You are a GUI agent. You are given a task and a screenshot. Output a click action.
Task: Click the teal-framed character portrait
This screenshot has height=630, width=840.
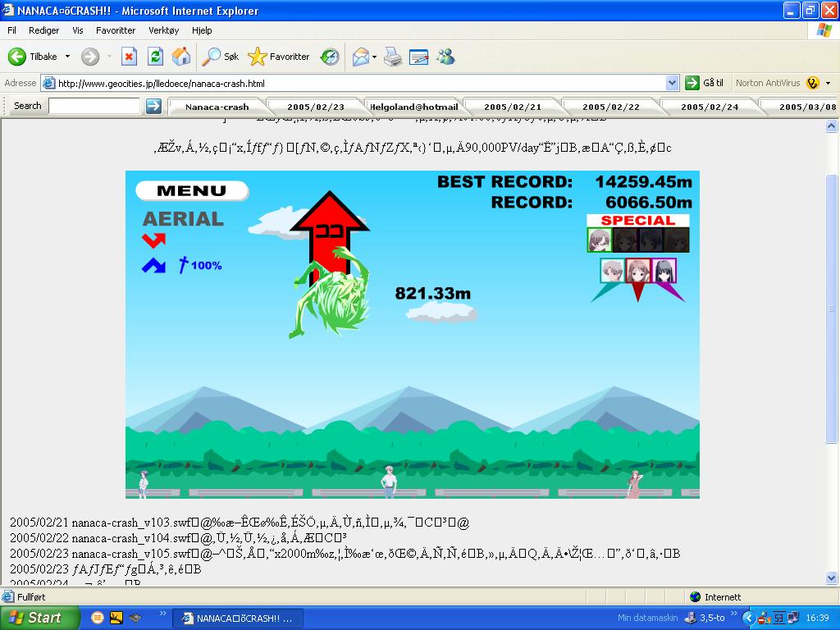(x=612, y=271)
